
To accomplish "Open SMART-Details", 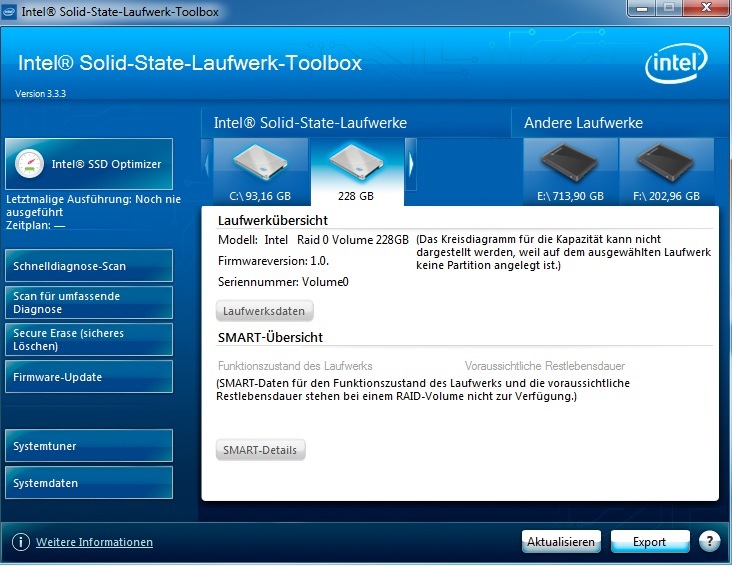I will pos(260,450).
